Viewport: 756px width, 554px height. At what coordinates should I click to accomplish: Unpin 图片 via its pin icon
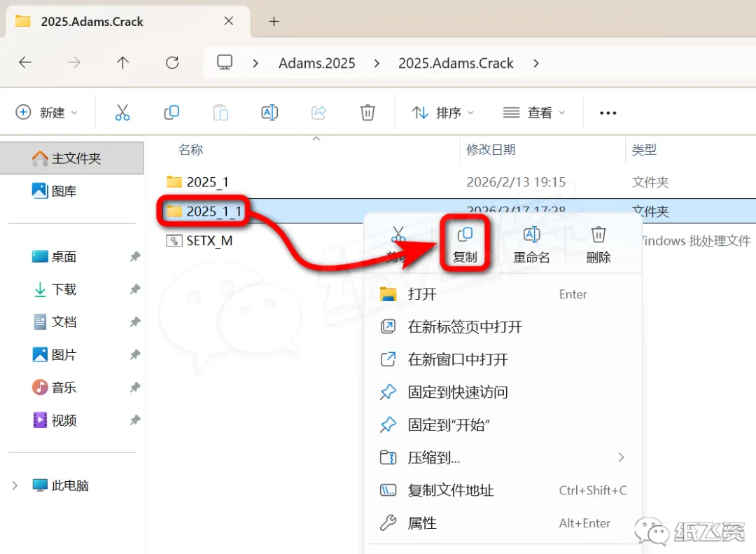(135, 354)
